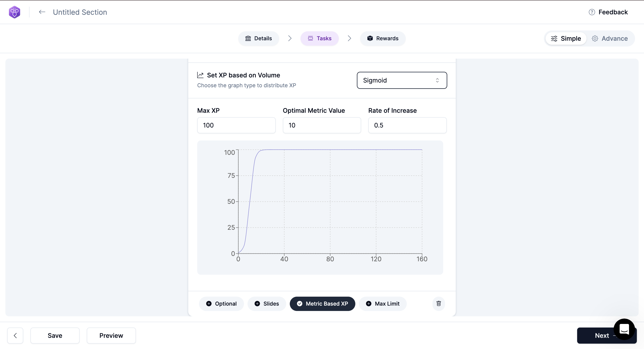Click the back arrow beside Untitled Section

point(42,12)
